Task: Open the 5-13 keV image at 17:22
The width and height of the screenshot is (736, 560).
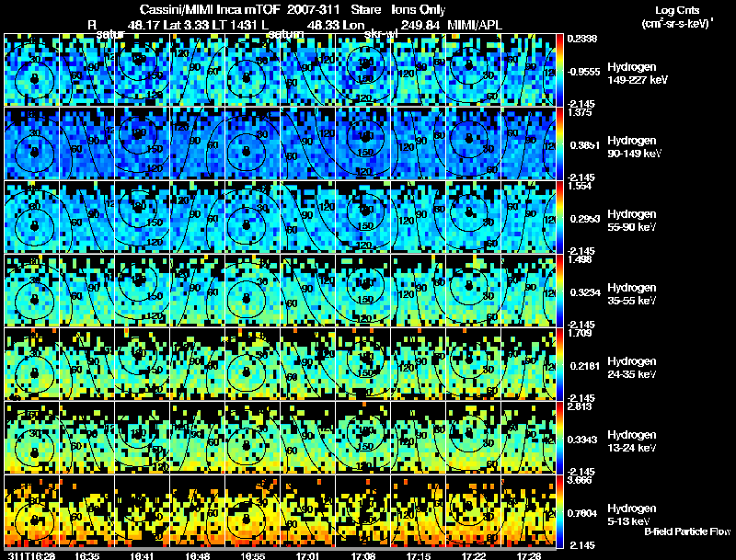Action: [x=473, y=511]
